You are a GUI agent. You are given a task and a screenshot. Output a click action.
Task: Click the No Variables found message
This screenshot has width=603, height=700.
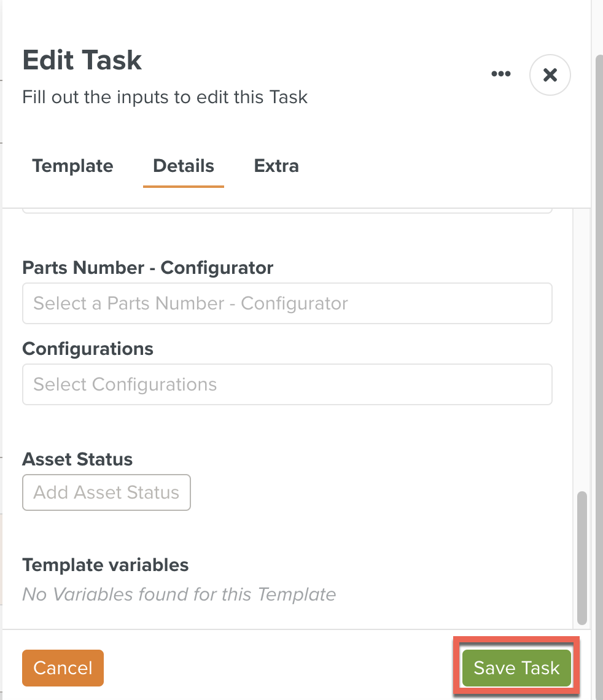click(179, 594)
